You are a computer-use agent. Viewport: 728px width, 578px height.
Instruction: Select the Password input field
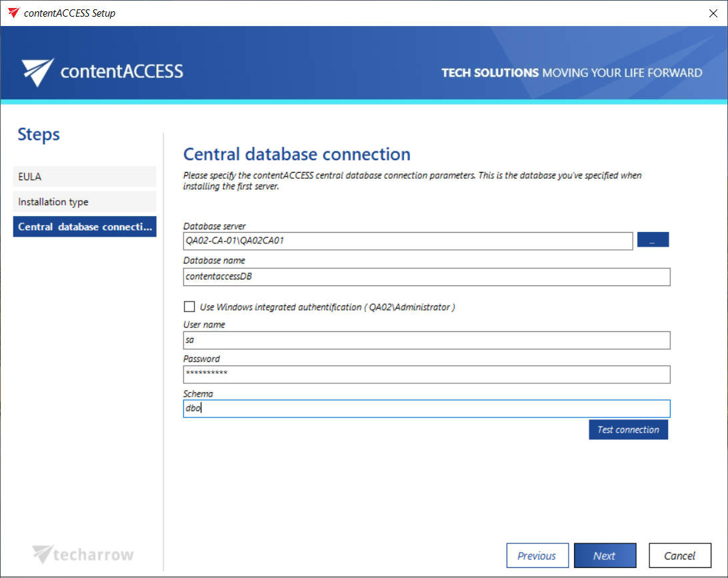click(x=426, y=375)
